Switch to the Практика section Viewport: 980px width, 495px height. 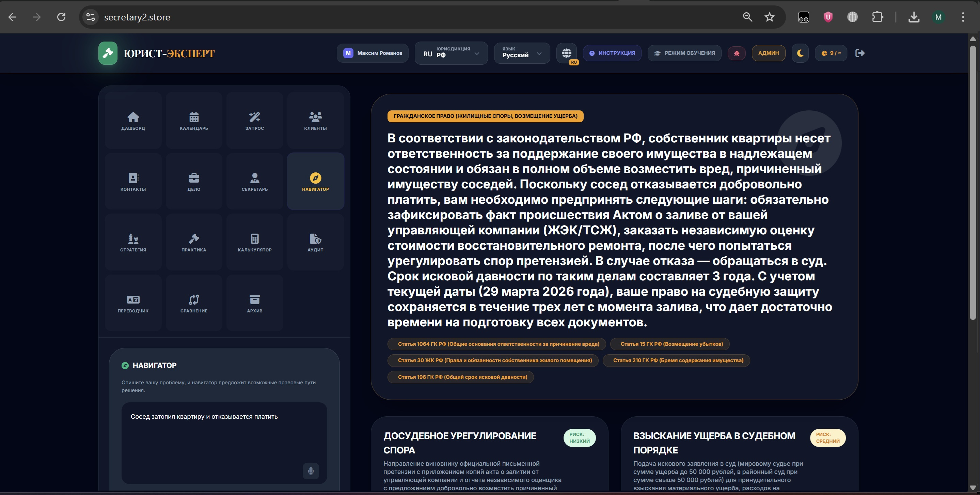click(x=194, y=242)
